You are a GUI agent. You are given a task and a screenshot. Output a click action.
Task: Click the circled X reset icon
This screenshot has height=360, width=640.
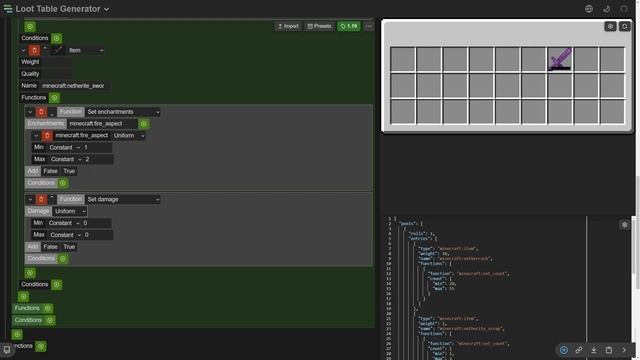564,350
